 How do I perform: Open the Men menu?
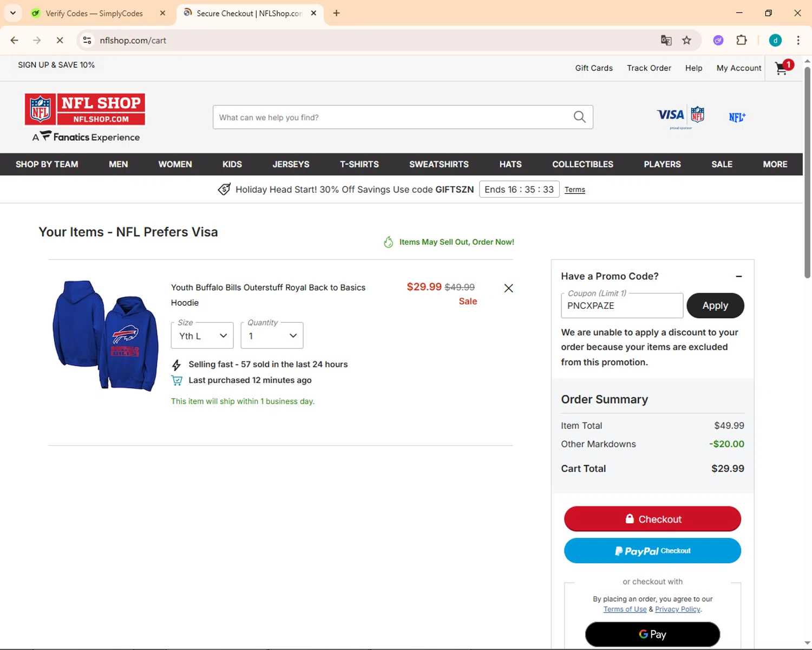coord(119,164)
